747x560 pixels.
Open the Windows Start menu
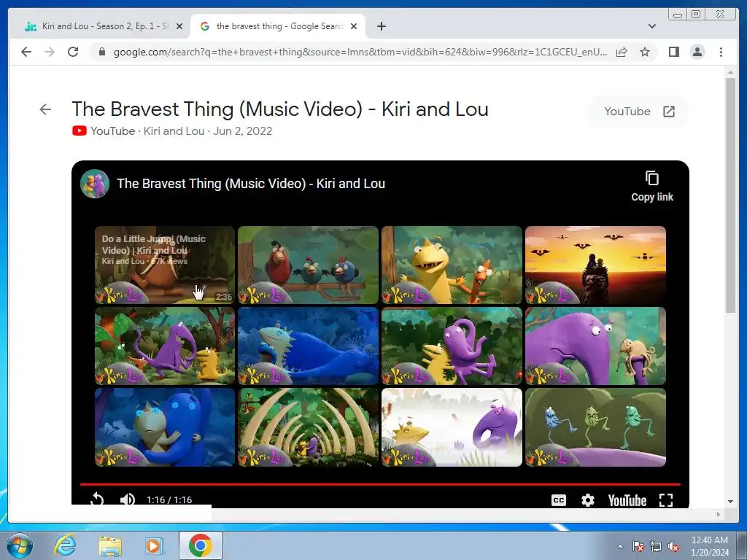tap(20, 545)
